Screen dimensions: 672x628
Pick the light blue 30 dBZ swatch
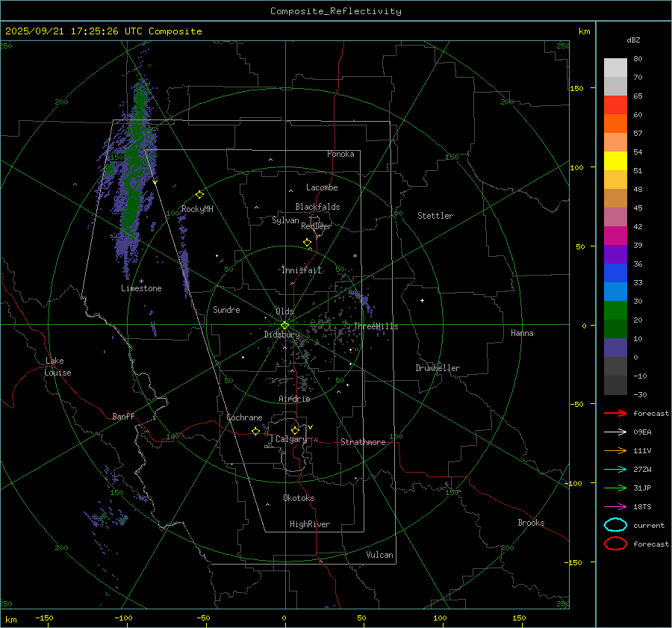point(615,291)
